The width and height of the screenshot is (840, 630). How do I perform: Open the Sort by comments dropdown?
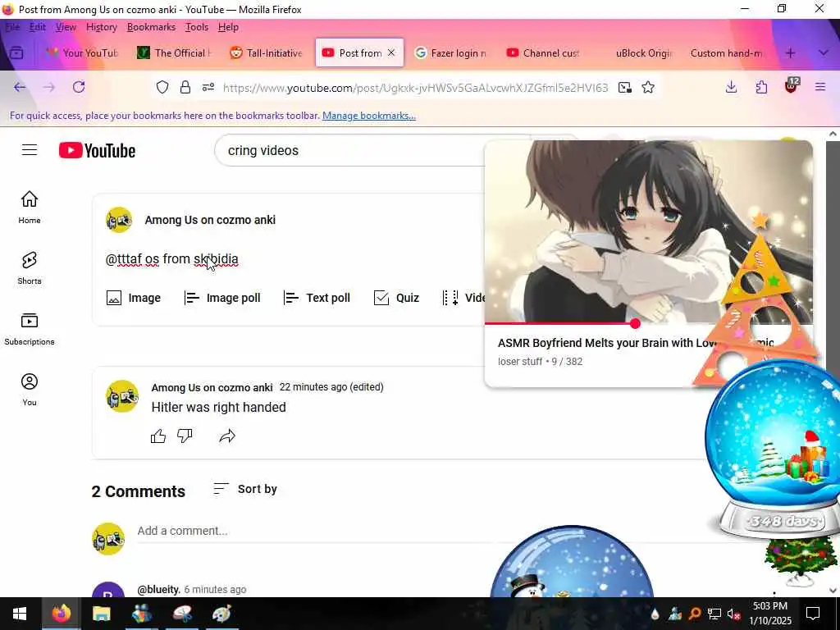tap(244, 489)
